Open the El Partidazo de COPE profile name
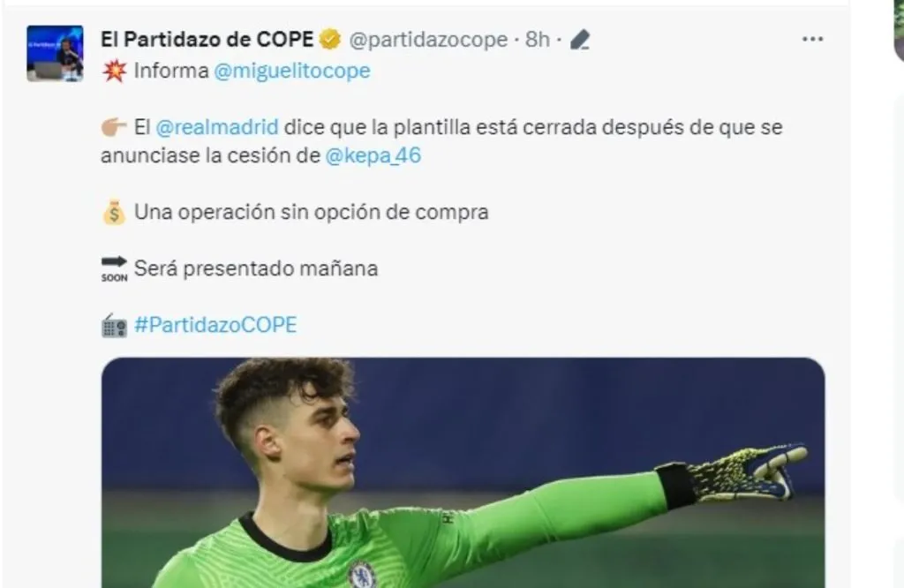This screenshot has height=588, width=904. [x=207, y=39]
